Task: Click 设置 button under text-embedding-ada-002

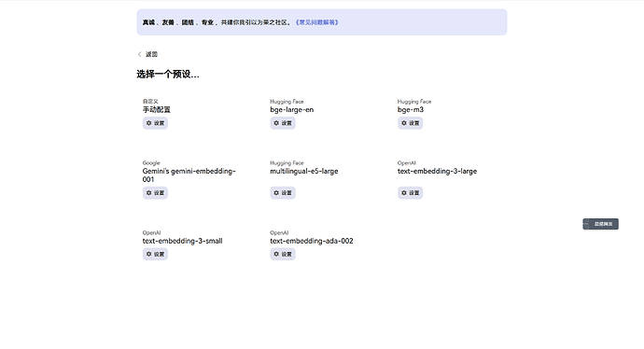Action: coord(283,254)
